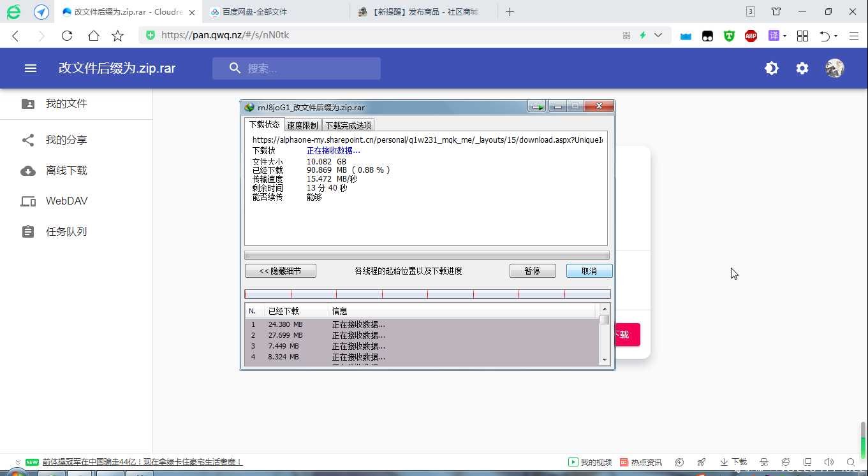Open the green T shield extension
The image size is (868, 476).
pyautogui.click(x=729, y=36)
